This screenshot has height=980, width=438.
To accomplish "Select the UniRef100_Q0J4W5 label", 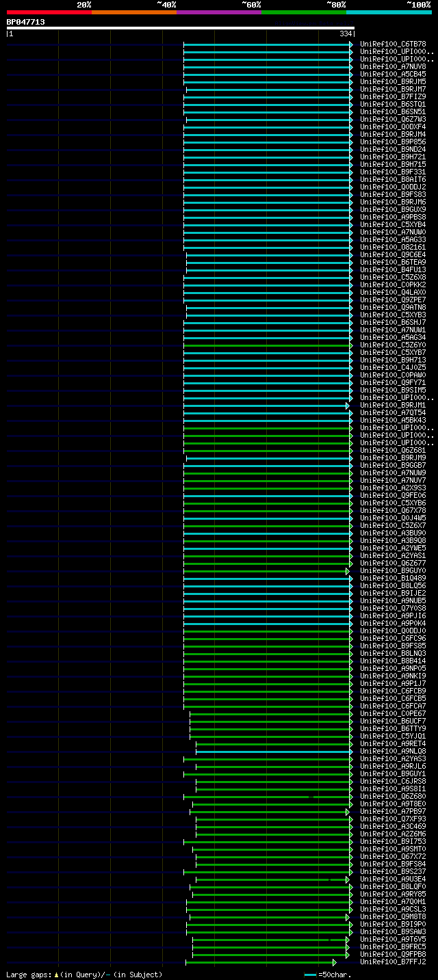I will pos(394,518).
